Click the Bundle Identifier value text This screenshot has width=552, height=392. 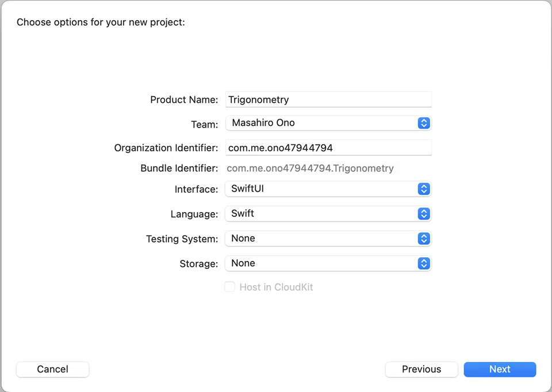pyautogui.click(x=310, y=168)
